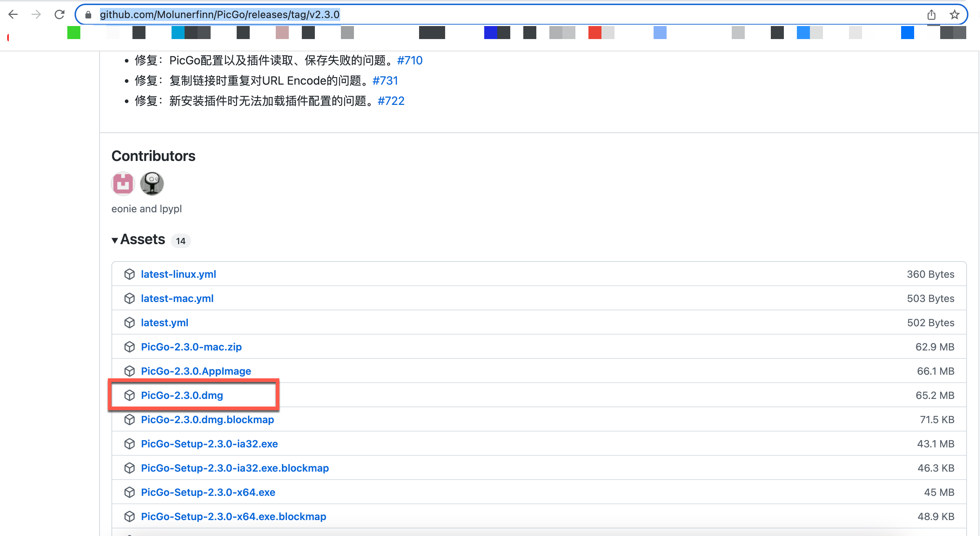Download PicGo-2.3.0.dmg.blockmap
This screenshot has height=536, width=980.
[207, 420]
